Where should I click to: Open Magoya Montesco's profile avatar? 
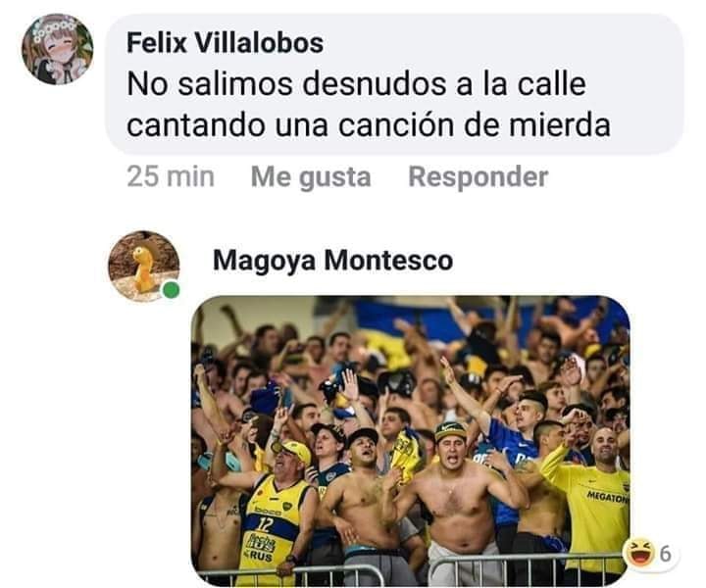pos(144,266)
